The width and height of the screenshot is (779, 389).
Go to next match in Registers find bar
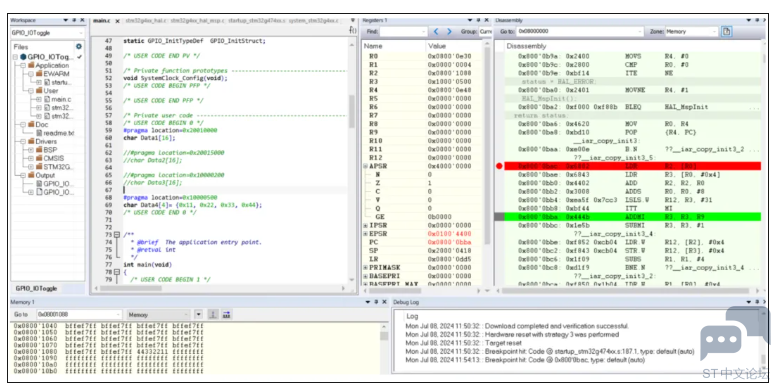click(x=449, y=31)
